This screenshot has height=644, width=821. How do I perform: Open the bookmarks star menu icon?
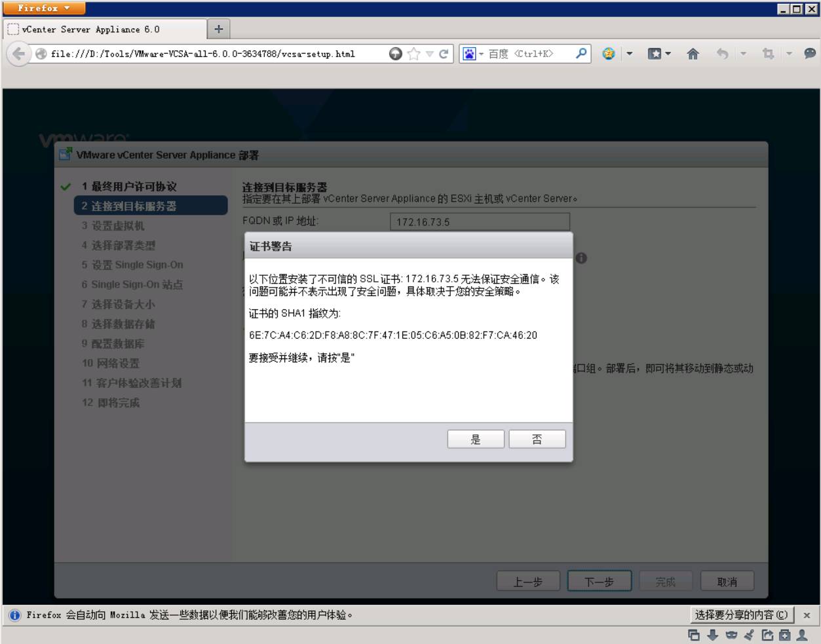655,54
